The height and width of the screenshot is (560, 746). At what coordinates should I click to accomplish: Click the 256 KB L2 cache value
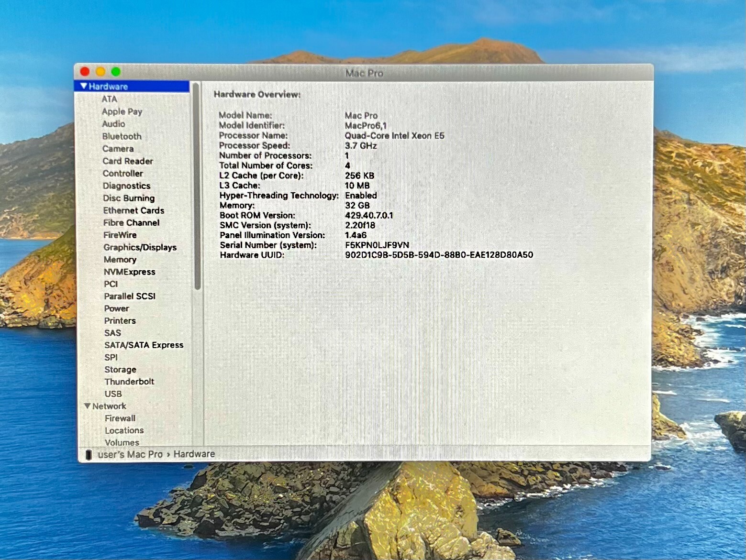click(x=359, y=176)
